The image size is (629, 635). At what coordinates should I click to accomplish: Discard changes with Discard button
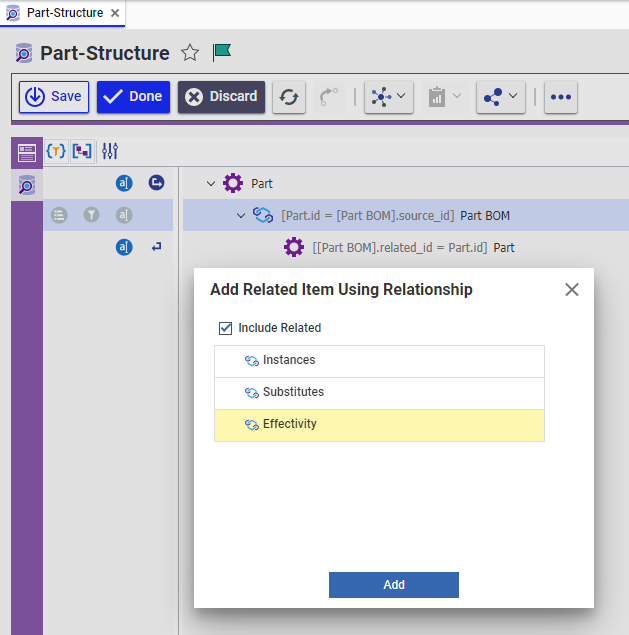pyautogui.click(x=221, y=97)
